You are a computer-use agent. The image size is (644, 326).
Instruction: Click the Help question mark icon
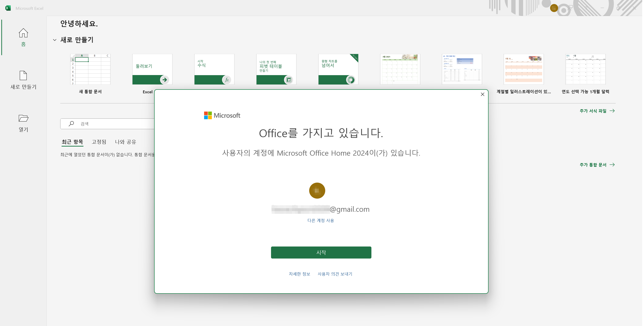(586, 8)
